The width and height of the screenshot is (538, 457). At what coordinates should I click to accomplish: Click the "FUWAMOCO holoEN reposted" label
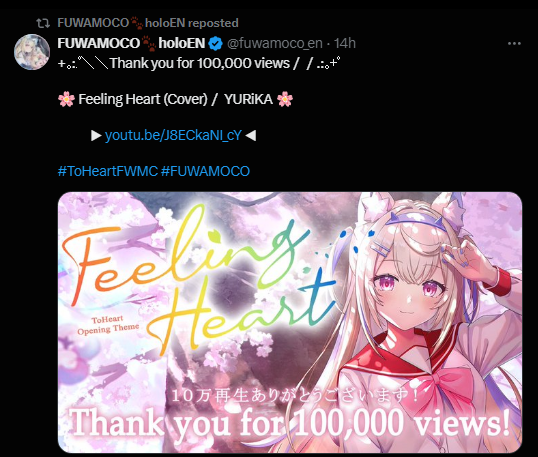[x=148, y=23]
